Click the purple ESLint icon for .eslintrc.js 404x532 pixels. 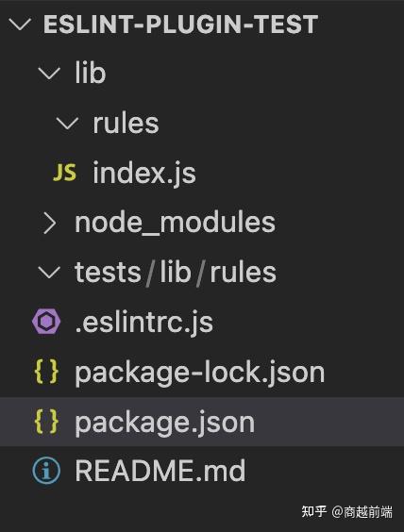(46, 322)
